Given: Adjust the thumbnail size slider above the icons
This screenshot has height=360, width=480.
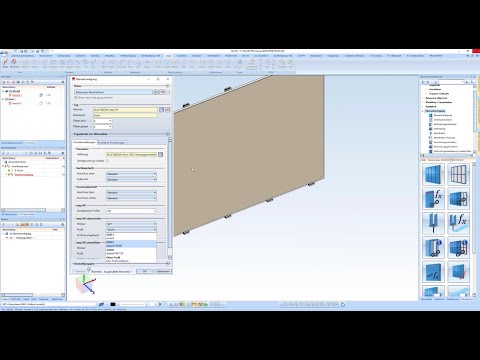Looking at the screenshot, I should click(x=452, y=160).
